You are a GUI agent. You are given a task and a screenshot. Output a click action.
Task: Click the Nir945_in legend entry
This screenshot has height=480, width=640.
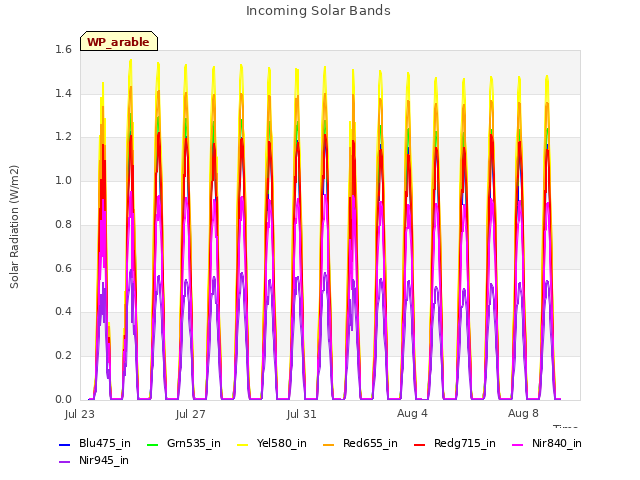click(94, 461)
